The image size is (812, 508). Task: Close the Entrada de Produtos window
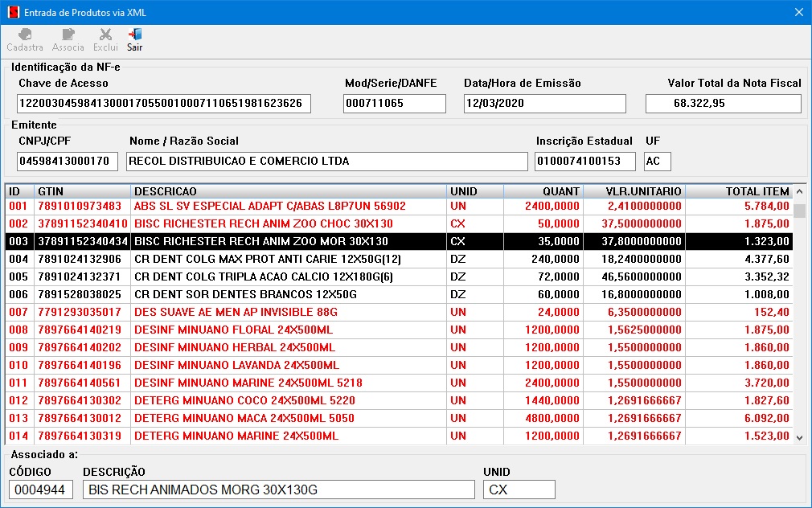click(x=798, y=13)
